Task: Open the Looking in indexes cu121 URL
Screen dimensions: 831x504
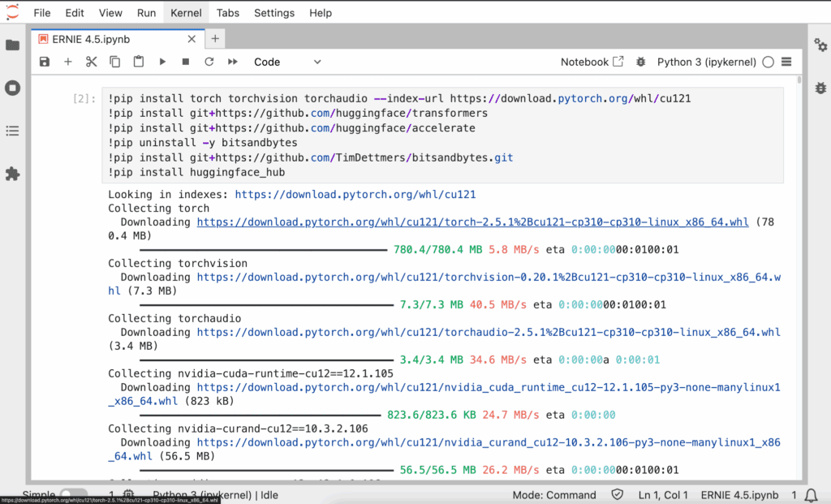Action: (x=355, y=195)
